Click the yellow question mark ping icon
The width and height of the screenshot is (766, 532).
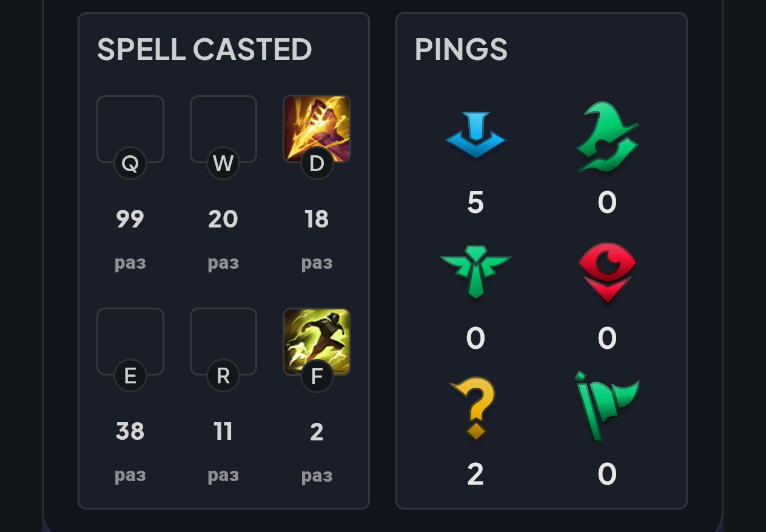[476, 408]
